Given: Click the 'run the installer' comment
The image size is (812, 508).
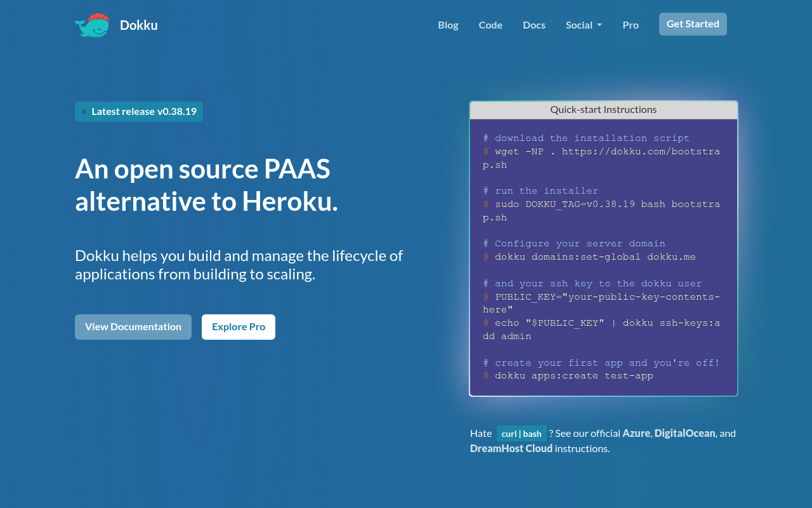Looking at the screenshot, I should pyautogui.click(x=540, y=191).
